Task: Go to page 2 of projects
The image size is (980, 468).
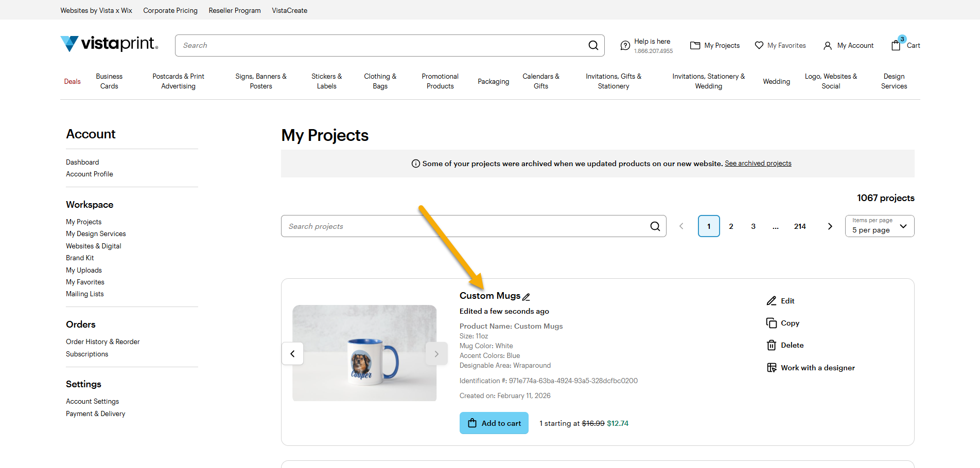Action: [731, 226]
